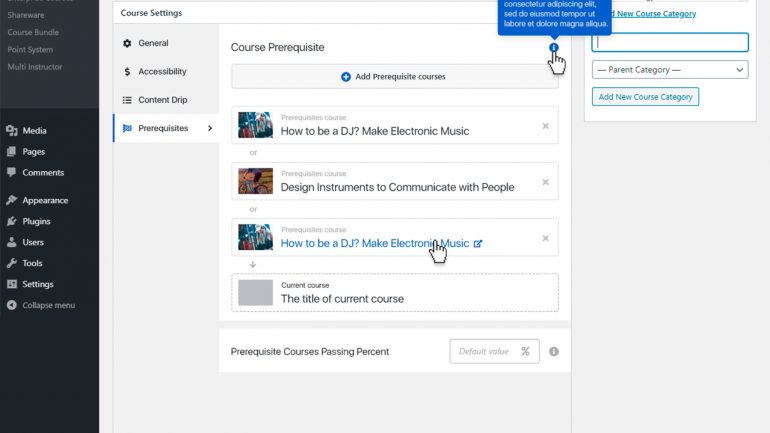Click the Settings sidebar icon
770x433 pixels.
point(12,284)
